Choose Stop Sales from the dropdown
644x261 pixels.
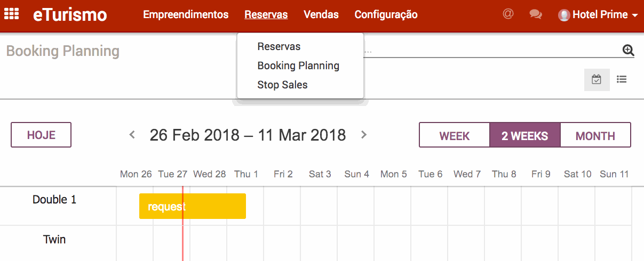click(x=282, y=85)
